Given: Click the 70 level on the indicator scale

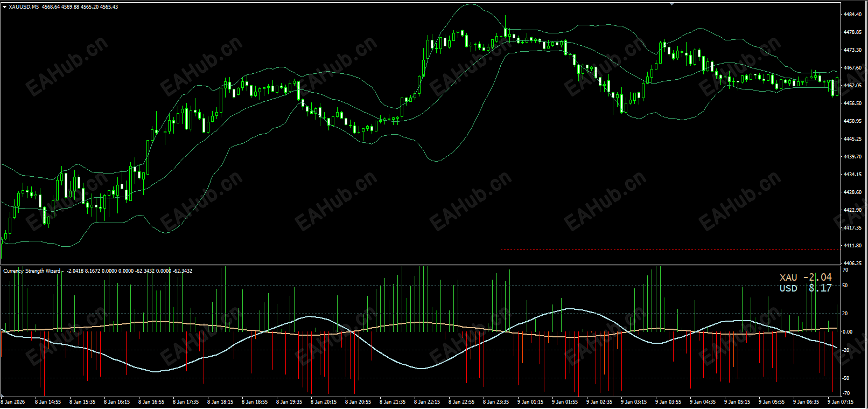Looking at the screenshot, I should click(x=845, y=271).
